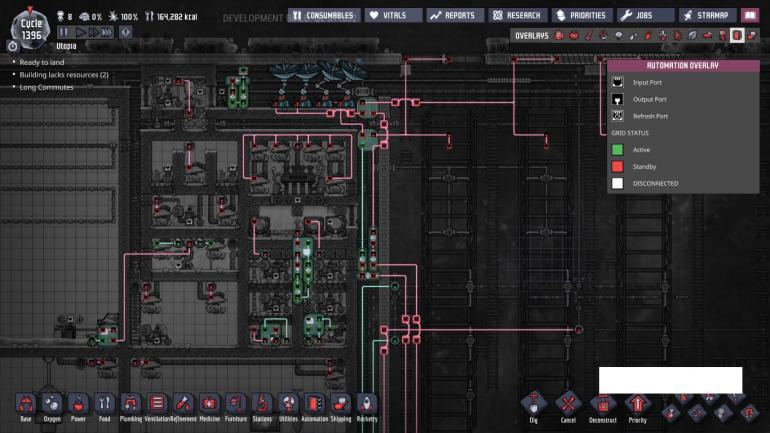
Task: Toggle the highlighted Automation overlay icon
Action: click(737, 35)
